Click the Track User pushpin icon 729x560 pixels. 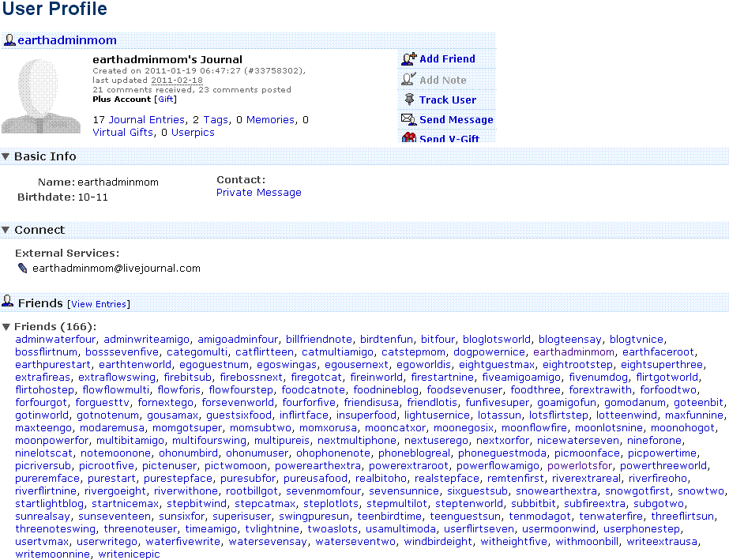tap(408, 100)
